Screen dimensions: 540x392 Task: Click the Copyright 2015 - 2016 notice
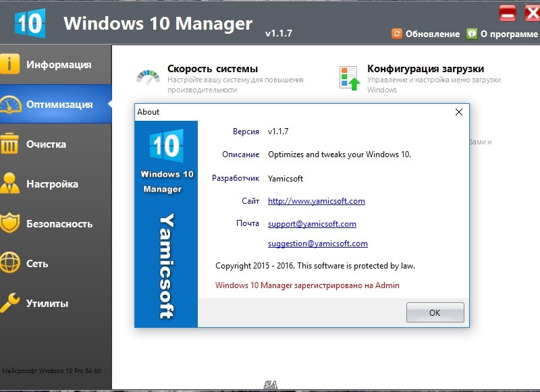click(x=315, y=266)
